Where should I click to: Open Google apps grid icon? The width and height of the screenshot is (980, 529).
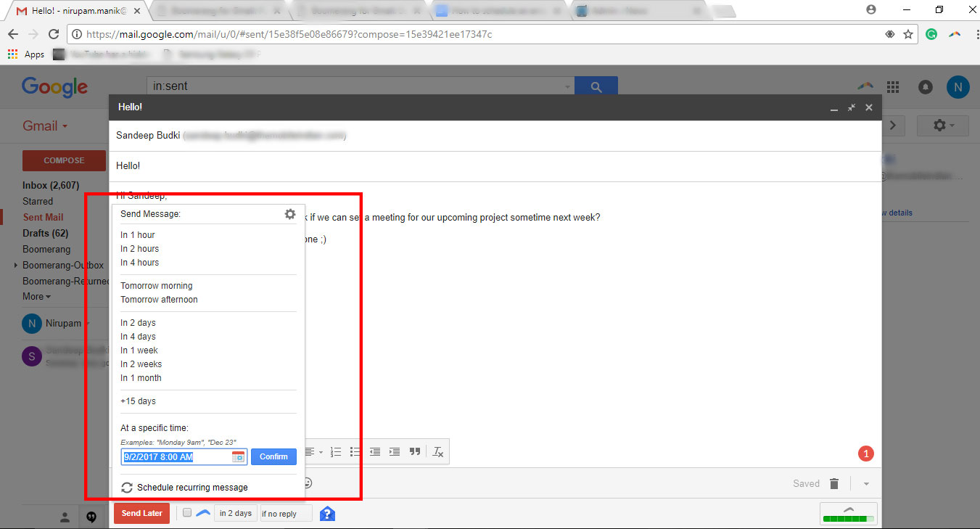tap(893, 87)
